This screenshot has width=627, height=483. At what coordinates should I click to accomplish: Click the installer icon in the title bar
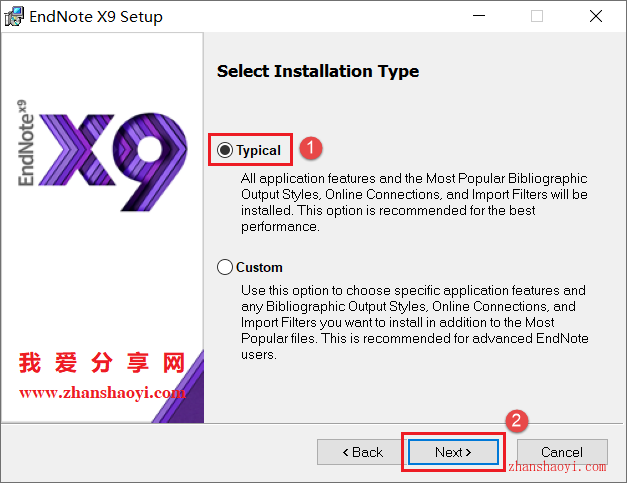[14, 16]
